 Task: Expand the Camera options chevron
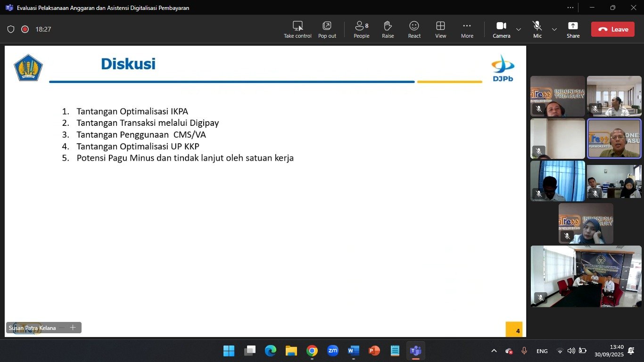pos(519,29)
